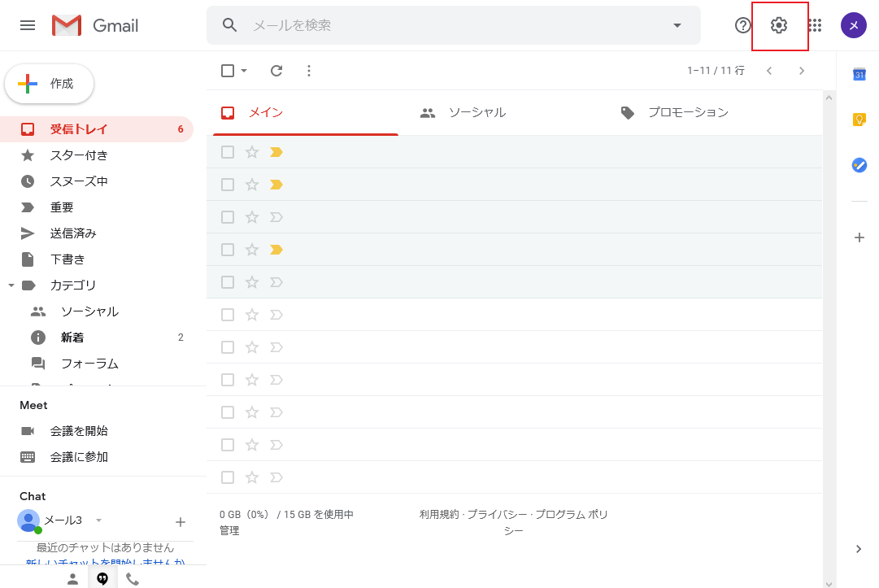879x588 pixels.
Task: Switch to the プロモーション tab
Action: click(687, 113)
